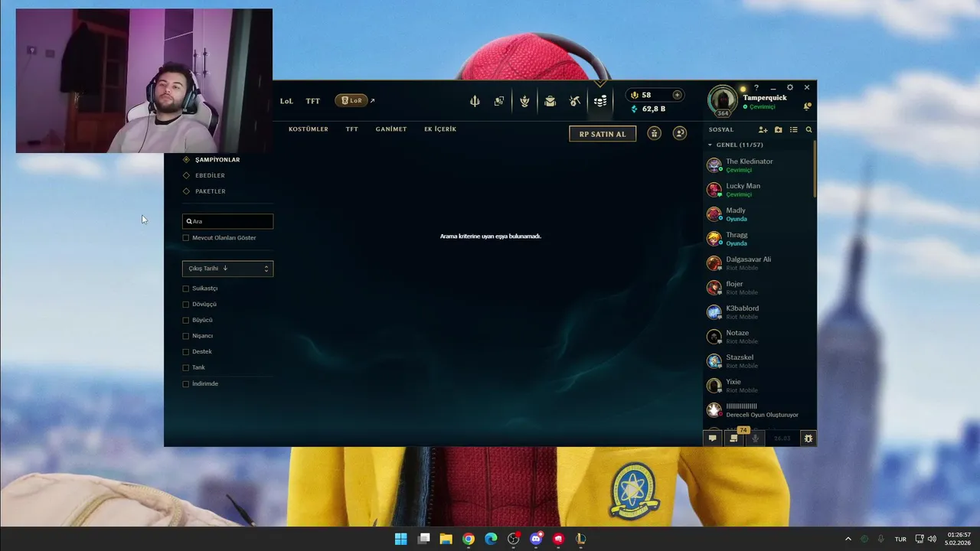Open the Profile laurel crest icon
This screenshot has height=551, width=980.
click(x=524, y=101)
